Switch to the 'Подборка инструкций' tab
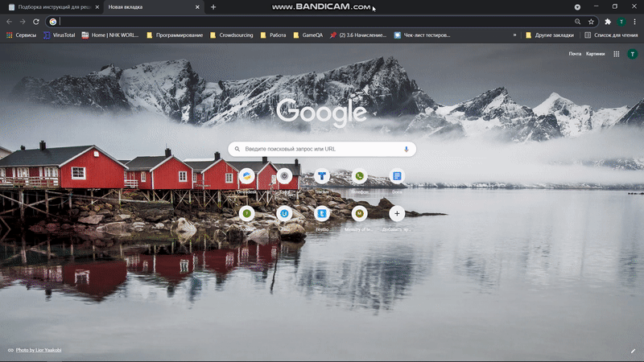644x362 pixels. [x=53, y=7]
